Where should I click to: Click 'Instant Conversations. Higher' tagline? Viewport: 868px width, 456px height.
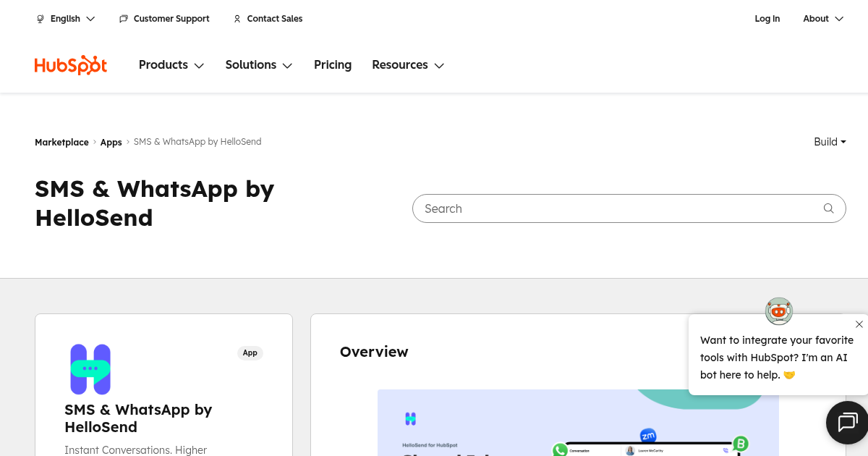tap(136, 450)
